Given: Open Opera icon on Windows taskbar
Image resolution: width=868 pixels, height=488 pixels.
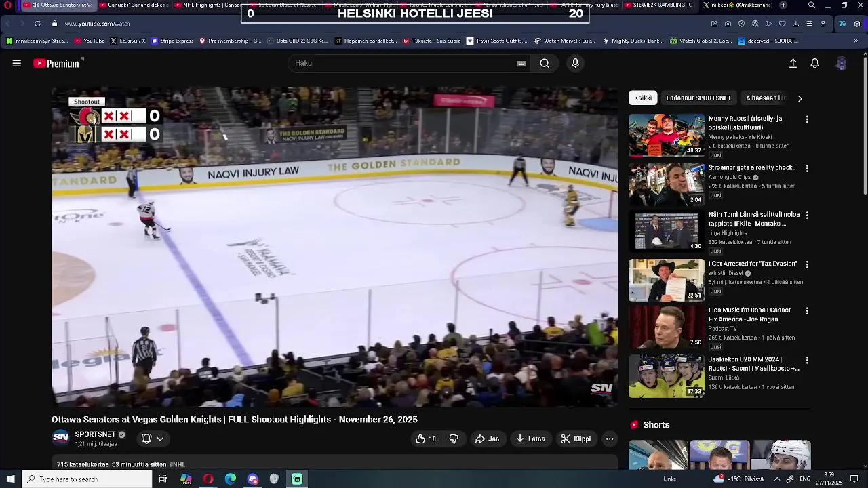Looking at the screenshot, I should 208,479.
